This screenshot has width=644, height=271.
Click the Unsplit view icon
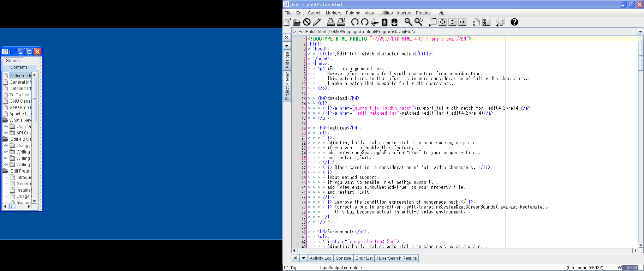(442, 22)
